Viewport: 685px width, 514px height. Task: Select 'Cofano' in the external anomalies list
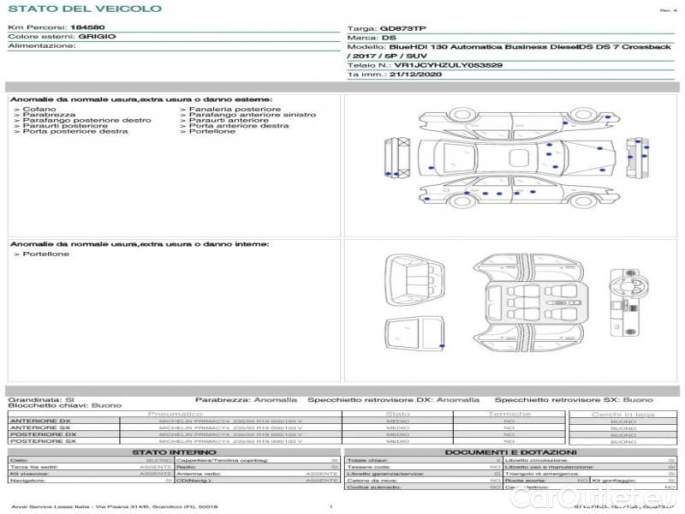(x=39, y=109)
